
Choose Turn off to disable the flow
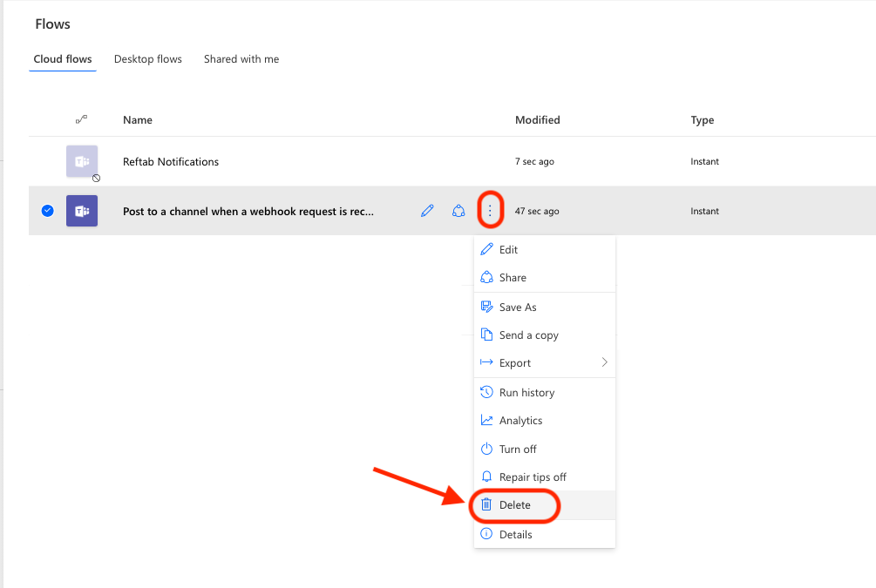[x=518, y=449]
